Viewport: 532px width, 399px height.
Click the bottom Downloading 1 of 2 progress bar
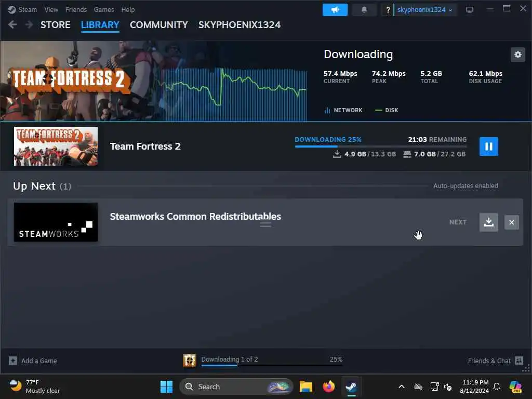(272, 365)
